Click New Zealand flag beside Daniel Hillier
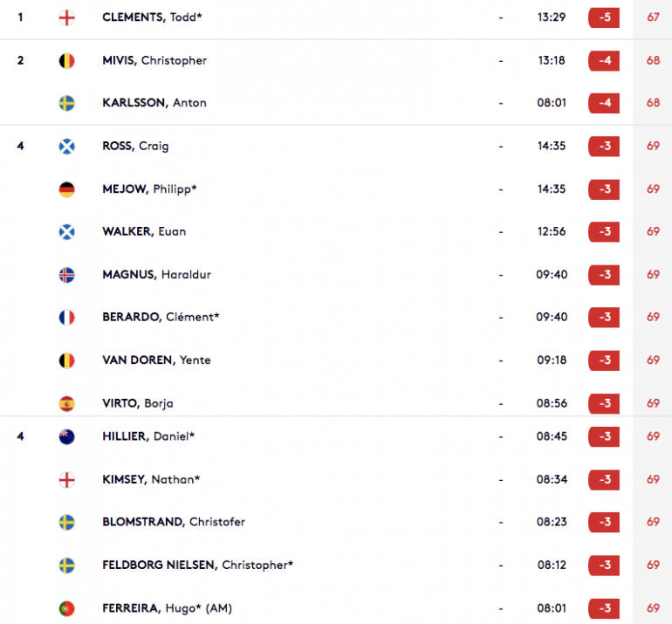This screenshot has width=672, height=624. (x=66, y=436)
